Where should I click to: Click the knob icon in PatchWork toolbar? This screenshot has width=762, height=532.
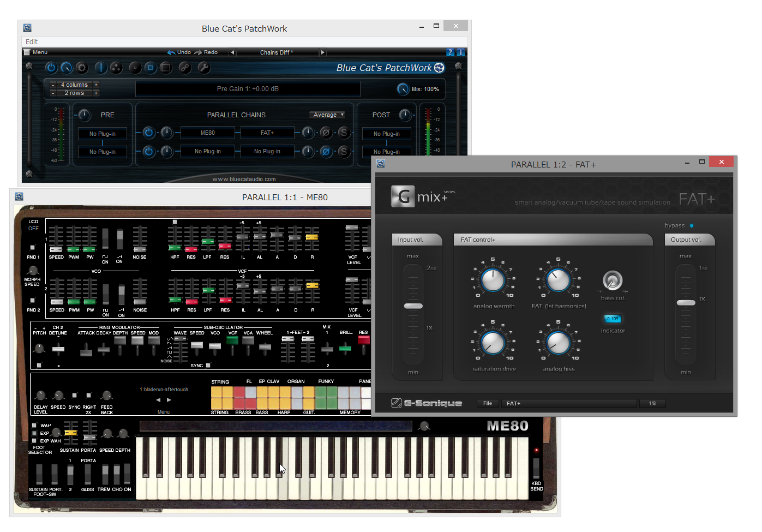67,68
